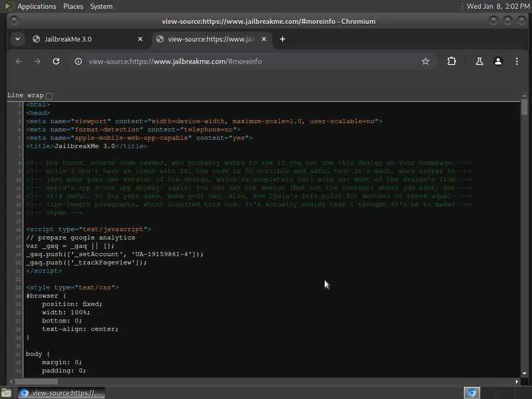Click the 'body {' CSS line

[37, 354]
